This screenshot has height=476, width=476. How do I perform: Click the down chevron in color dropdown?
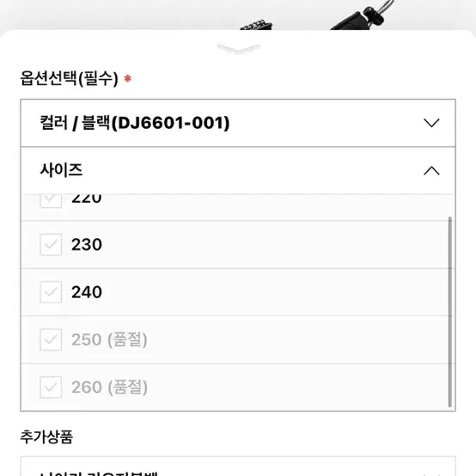431,123
